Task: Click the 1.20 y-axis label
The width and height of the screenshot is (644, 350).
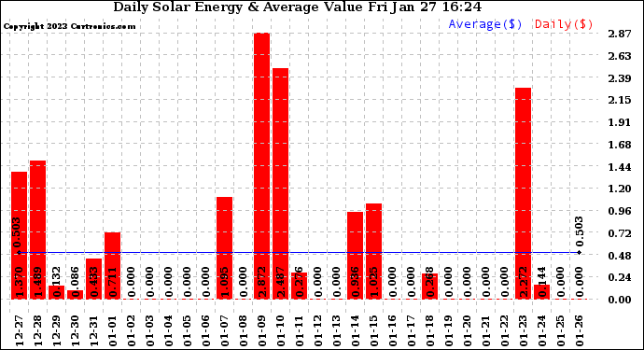Action: (x=620, y=189)
